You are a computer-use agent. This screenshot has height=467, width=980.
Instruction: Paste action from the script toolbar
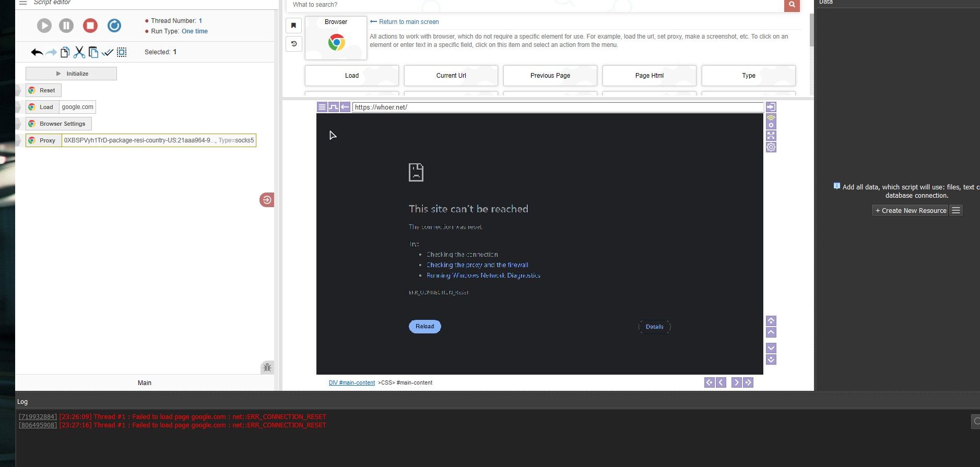tap(93, 52)
